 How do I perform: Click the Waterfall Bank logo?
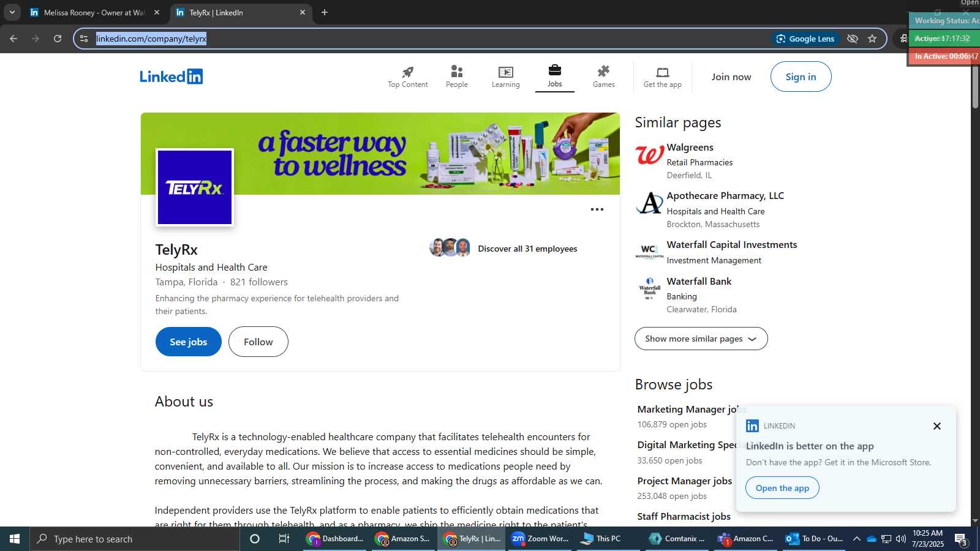click(x=650, y=288)
